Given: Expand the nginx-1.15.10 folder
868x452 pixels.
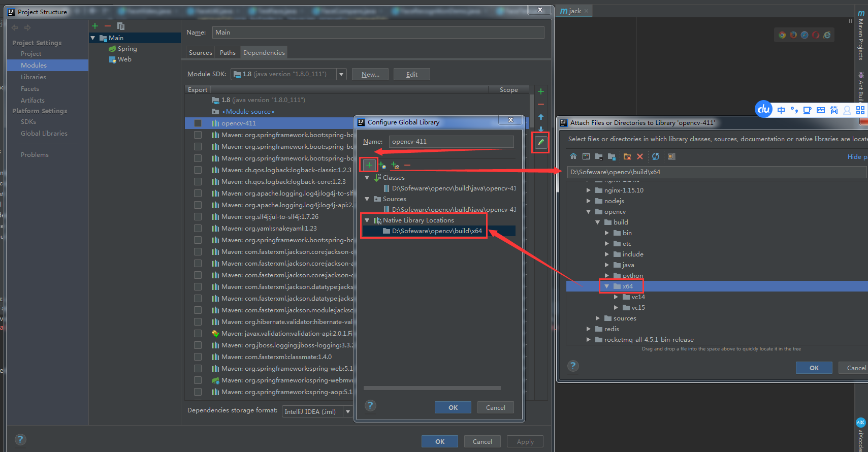Looking at the screenshot, I should (589, 190).
